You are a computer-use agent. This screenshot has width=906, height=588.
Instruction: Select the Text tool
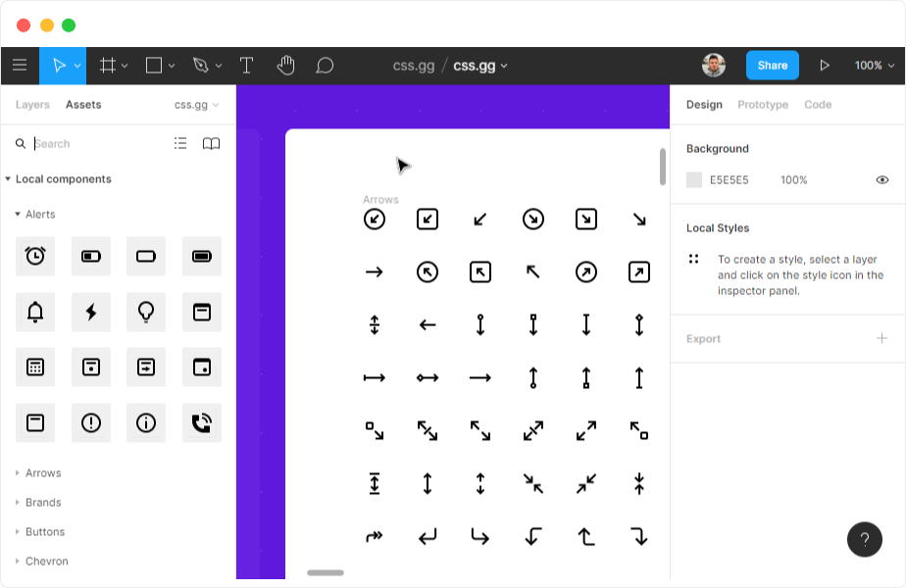pos(245,66)
